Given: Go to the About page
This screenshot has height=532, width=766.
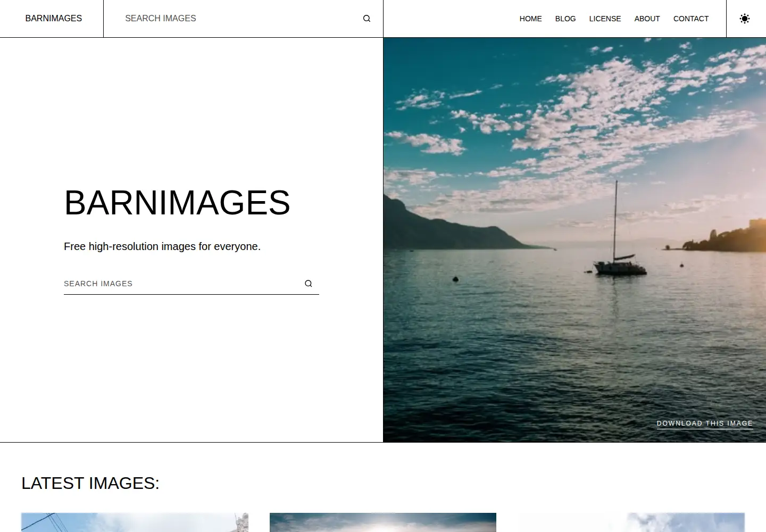Looking at the screenshot, I should click(647, 19).
